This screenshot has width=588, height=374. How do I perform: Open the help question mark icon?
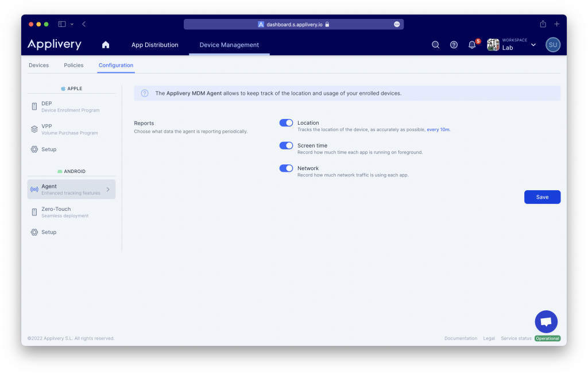tap(454, 45)
